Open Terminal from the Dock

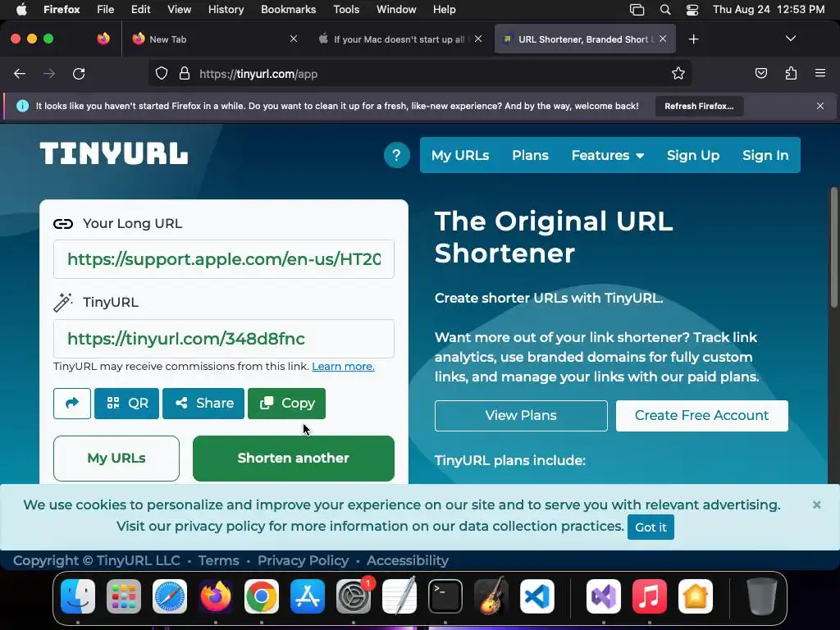click(x=445, y=596)
